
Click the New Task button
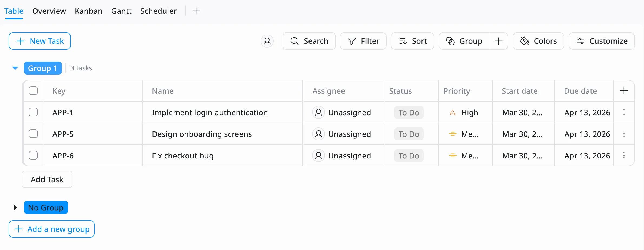click(x=40, y=41)
